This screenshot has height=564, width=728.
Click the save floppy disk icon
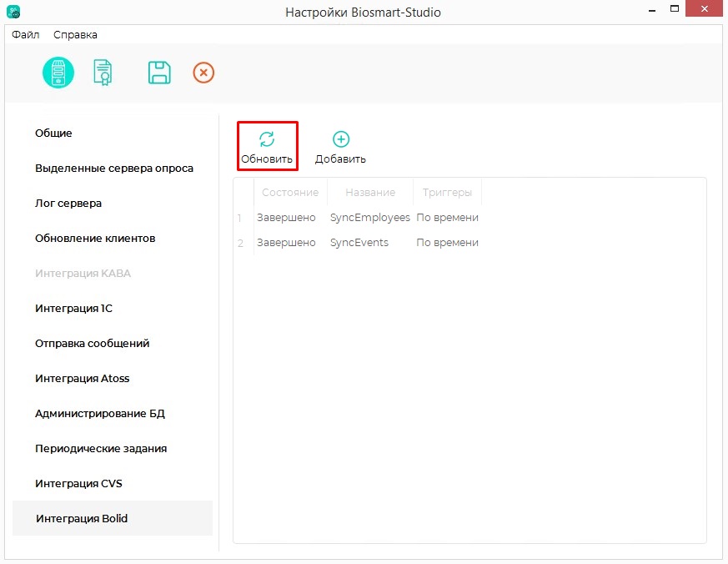point(159,73)
